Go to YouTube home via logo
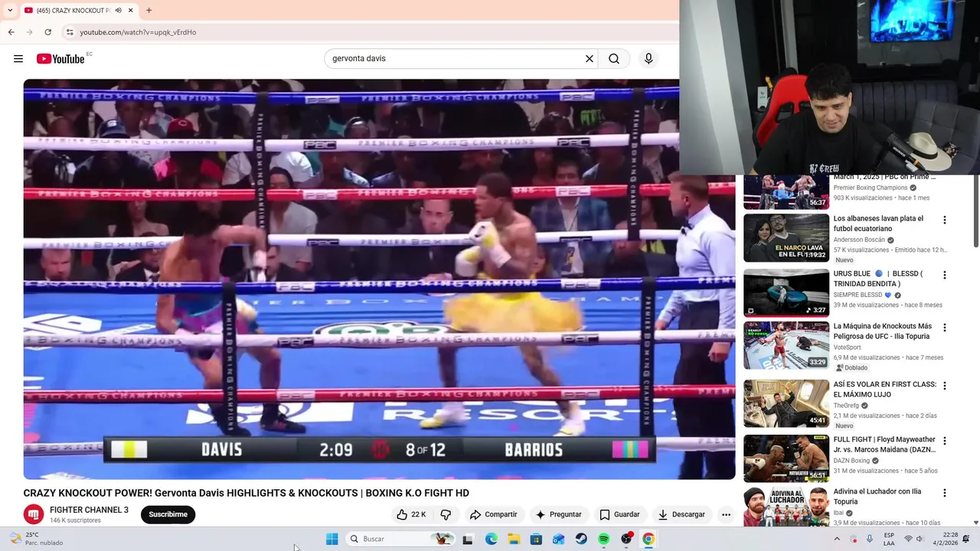The height and width of the screenshot is (551, 980). (60, 59)
